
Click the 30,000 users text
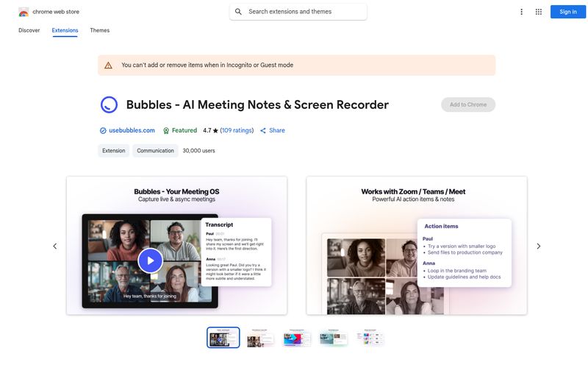[x=198, y=151]
